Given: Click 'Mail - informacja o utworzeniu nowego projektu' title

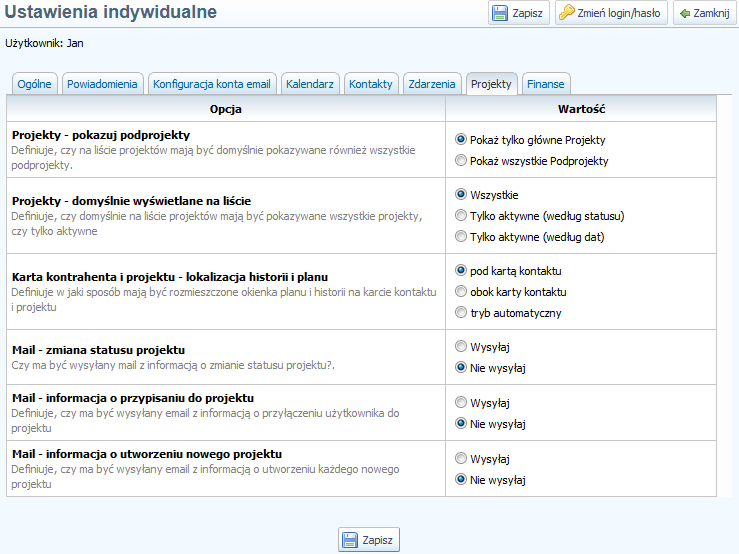Looking at the screenshot, I should point(147,454).
